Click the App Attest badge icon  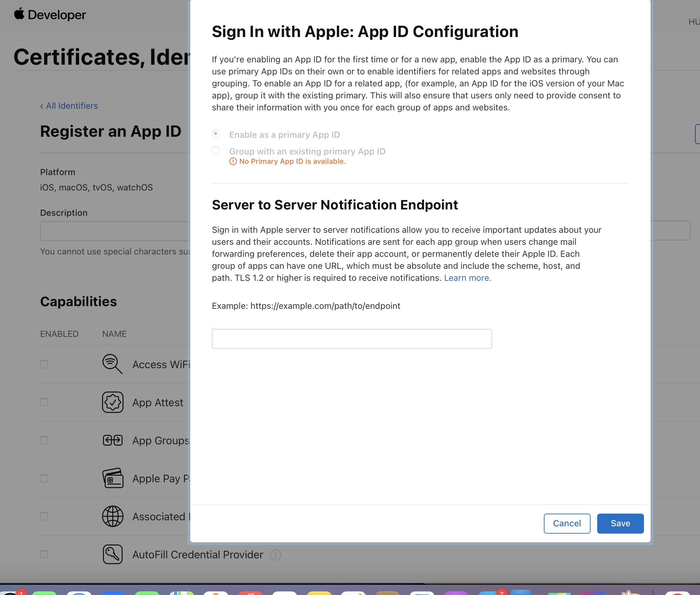[x=112, y=402]
